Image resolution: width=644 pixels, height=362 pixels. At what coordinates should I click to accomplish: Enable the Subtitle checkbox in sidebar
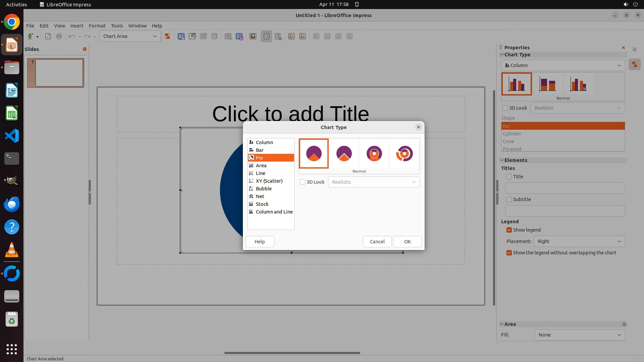[x=509, y=199]
